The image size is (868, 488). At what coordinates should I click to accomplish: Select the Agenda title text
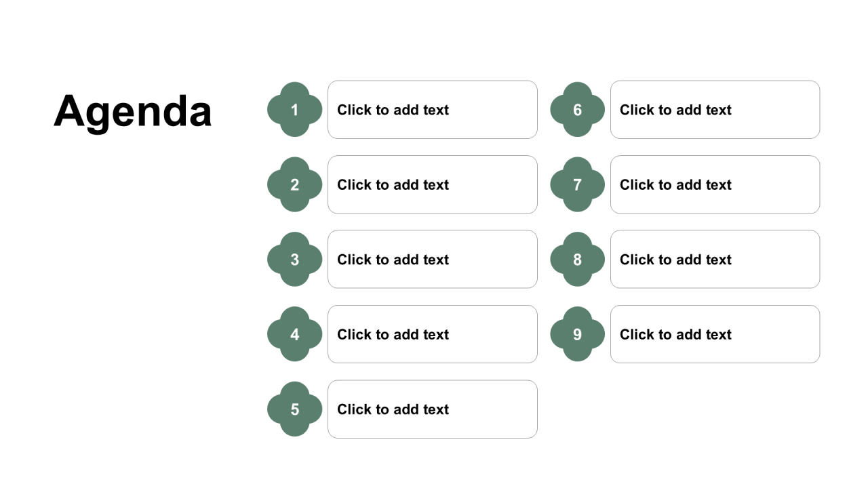coord(133,110)
